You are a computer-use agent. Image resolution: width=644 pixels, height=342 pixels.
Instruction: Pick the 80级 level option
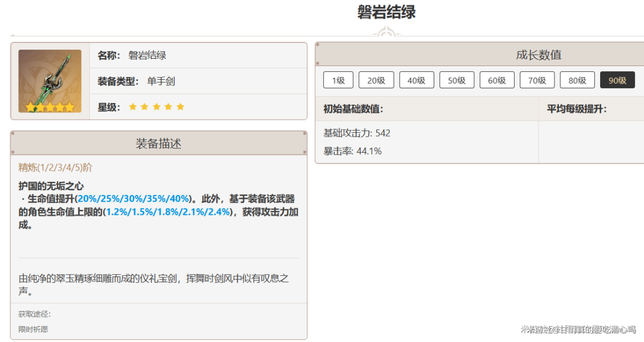pos(577,80)
